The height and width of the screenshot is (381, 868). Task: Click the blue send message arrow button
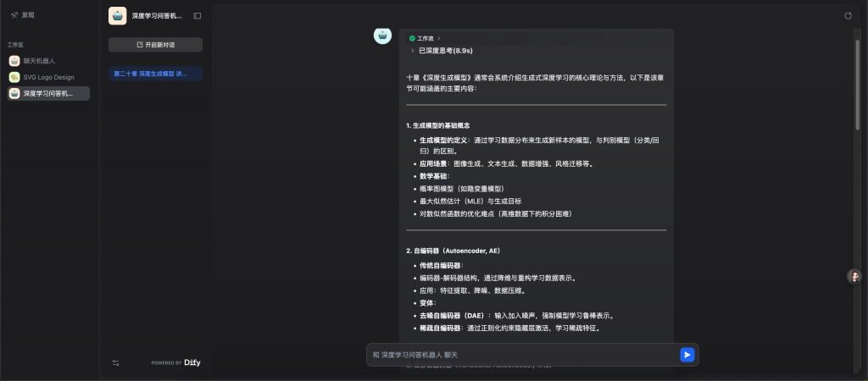pos(687,355)
